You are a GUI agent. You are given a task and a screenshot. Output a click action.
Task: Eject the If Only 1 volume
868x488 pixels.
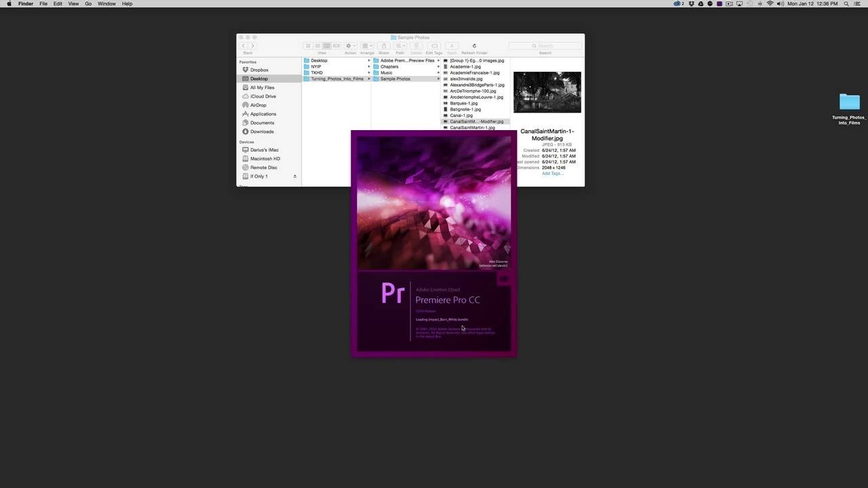pos(294,176)
